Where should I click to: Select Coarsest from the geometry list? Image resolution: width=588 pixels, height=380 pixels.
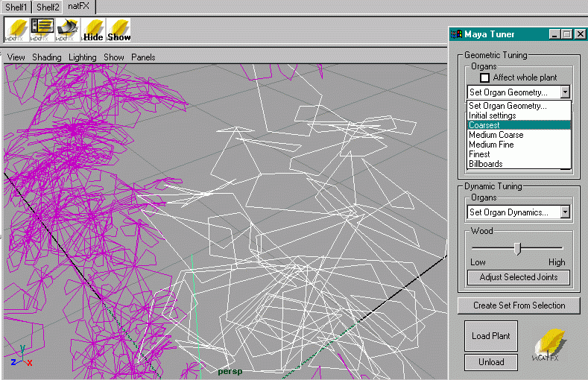484,125
